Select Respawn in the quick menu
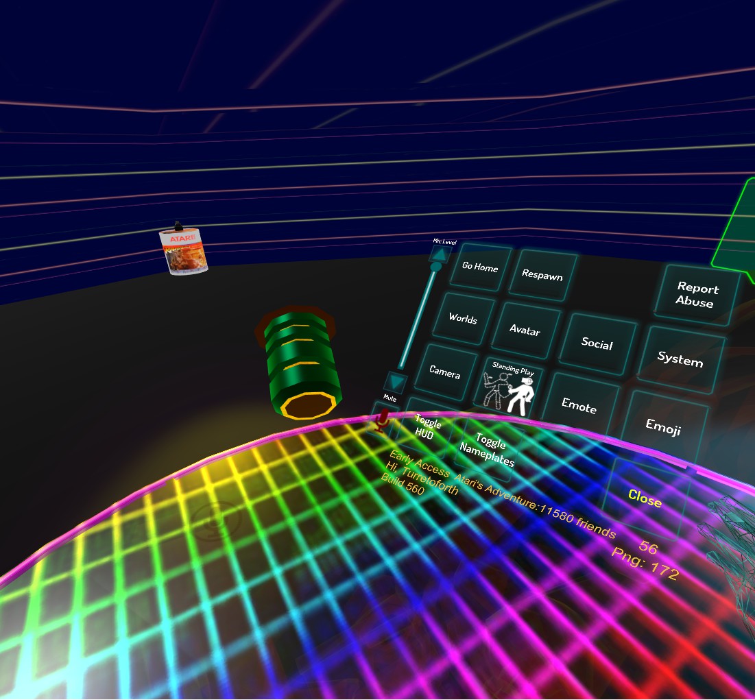The width and height of the screenshot is (755, 700). (x=542, y=275)
